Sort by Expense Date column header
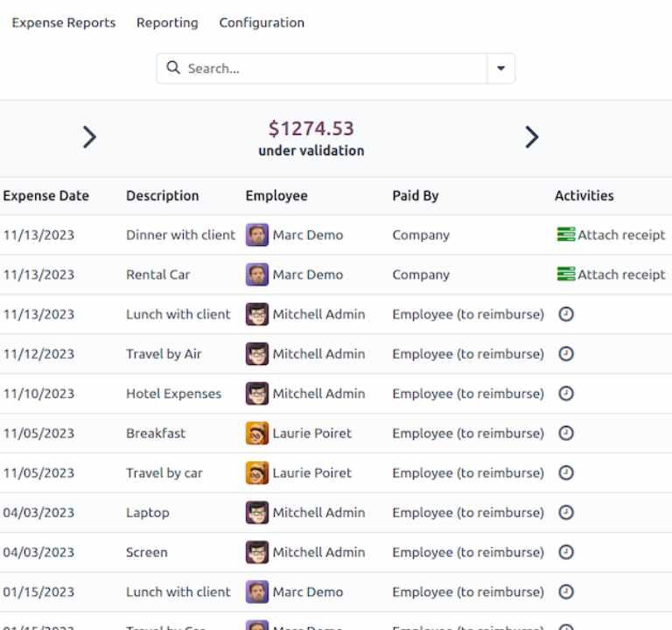 tap(45, 196)
